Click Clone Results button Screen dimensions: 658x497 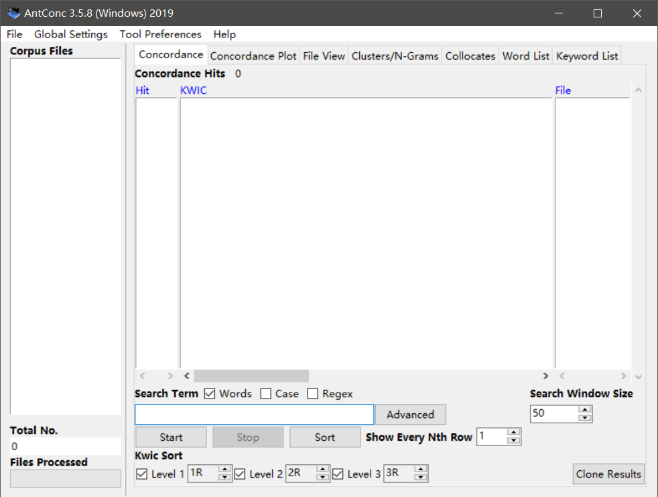click(x=608, y=474)
